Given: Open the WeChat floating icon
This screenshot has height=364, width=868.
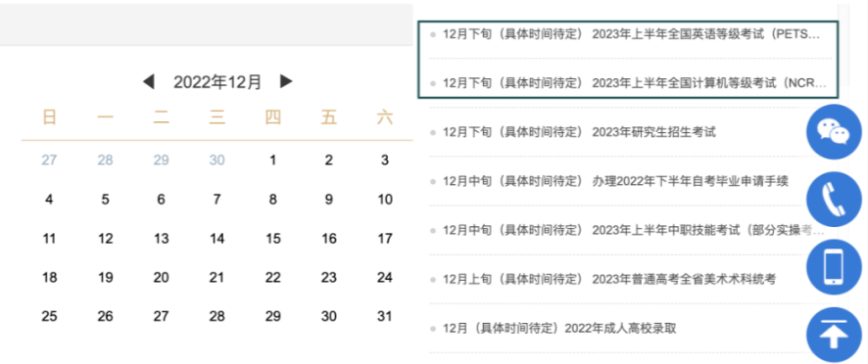Looking at the screenshot, I should coord(834,132).
